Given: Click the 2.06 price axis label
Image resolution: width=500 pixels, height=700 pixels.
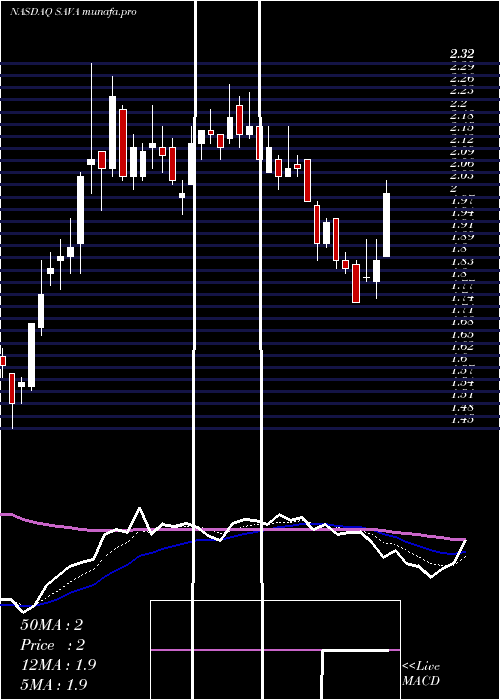Looking at the screenshot, I should 462,164.
